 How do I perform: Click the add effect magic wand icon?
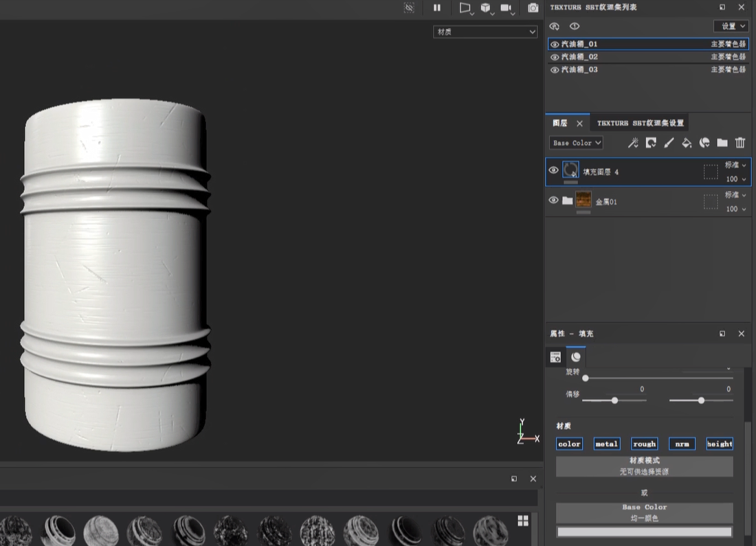633,143
